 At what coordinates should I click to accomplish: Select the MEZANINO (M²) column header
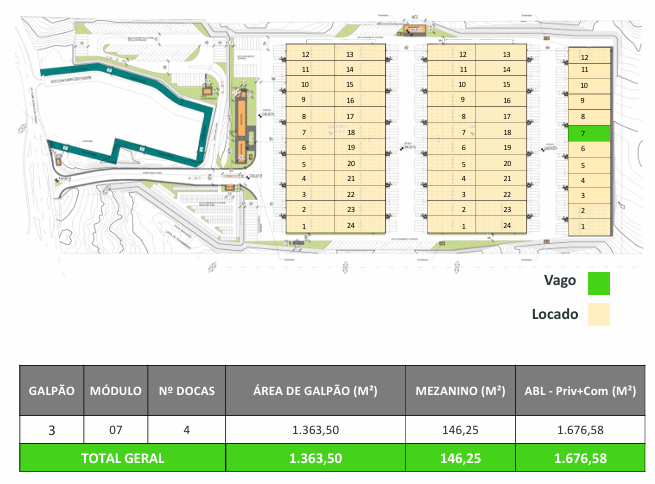click(459, 391)
